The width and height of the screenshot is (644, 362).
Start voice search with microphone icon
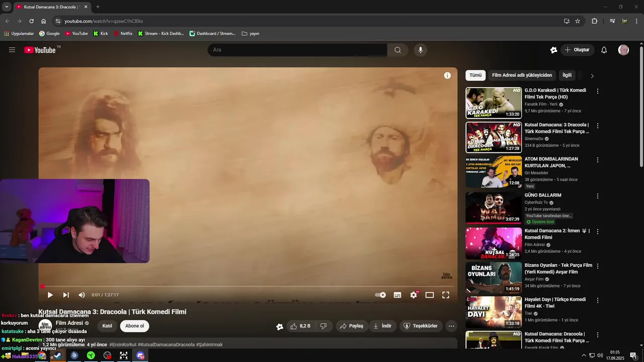point(421,50)
